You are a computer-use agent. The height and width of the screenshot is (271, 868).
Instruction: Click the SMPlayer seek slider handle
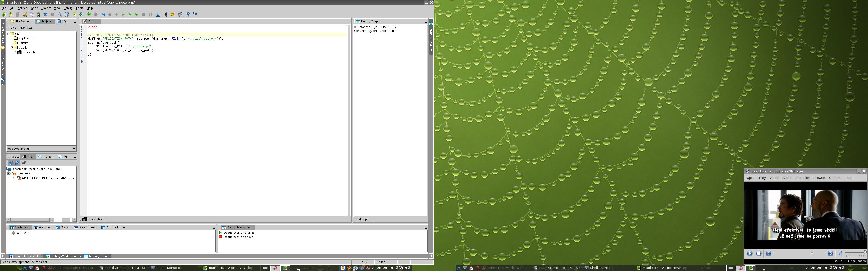[x=812, y=253]
